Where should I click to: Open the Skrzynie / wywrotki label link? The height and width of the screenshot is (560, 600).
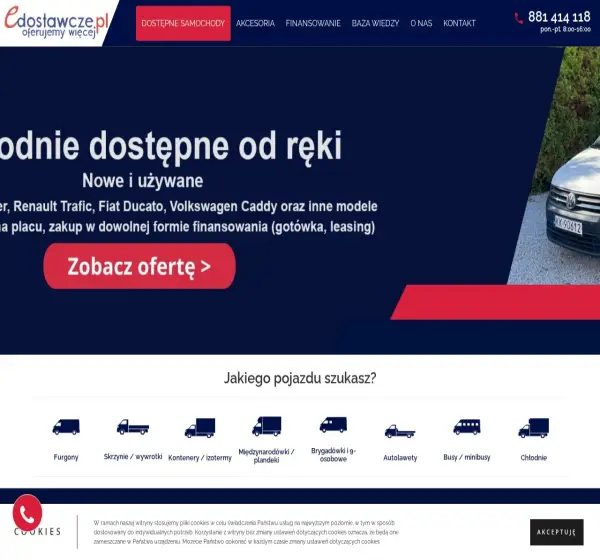pos(133,457)
